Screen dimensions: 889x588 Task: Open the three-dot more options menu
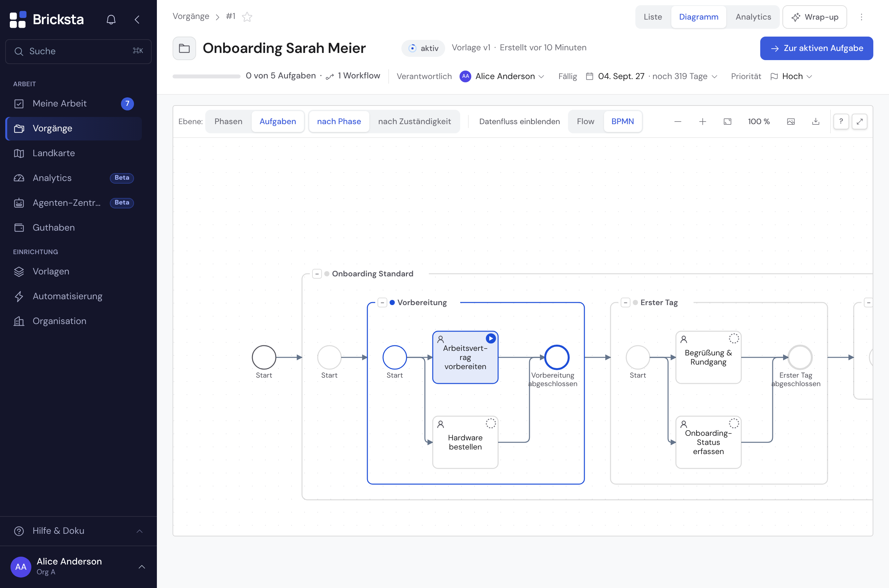[861, 17]
